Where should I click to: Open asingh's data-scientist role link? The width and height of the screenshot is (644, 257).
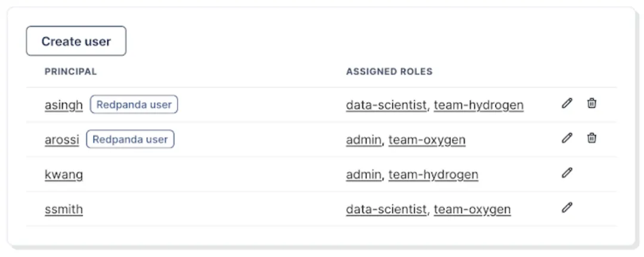(386, 106)
